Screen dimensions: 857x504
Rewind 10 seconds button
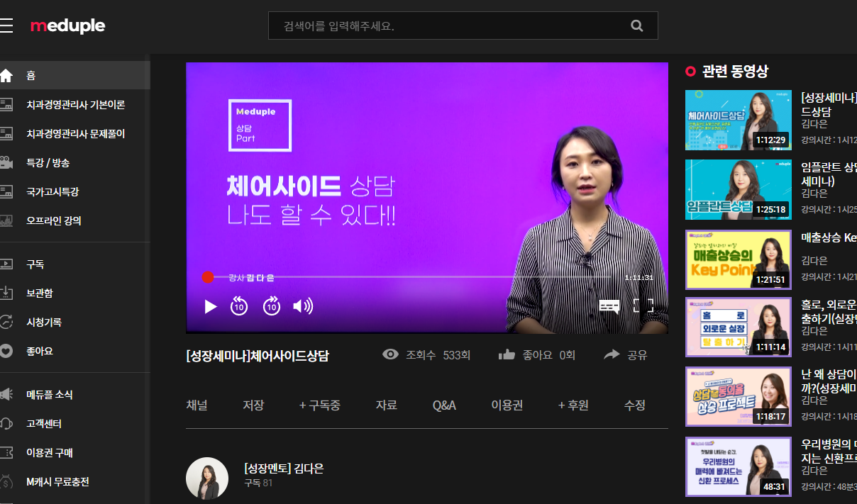pos(239,306)
